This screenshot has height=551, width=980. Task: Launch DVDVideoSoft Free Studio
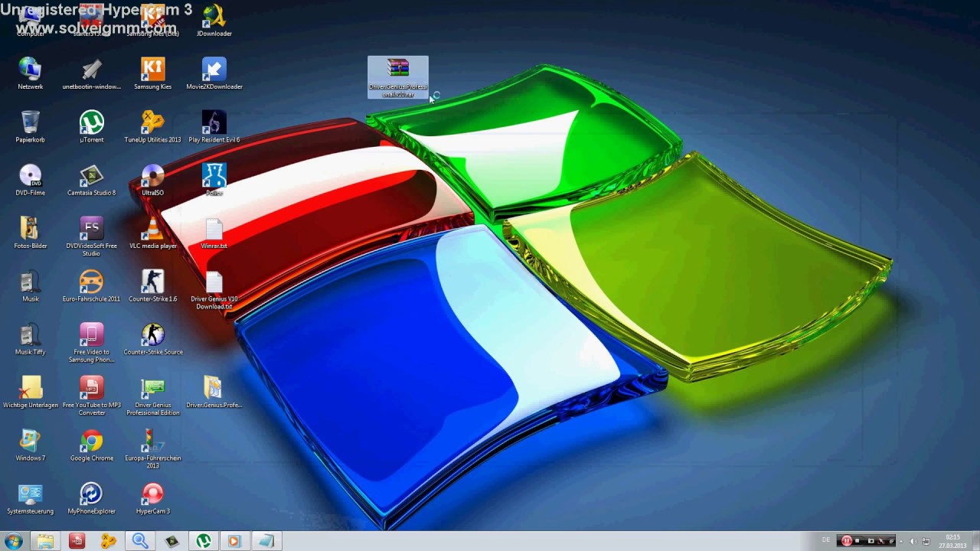tap(92, 236)
